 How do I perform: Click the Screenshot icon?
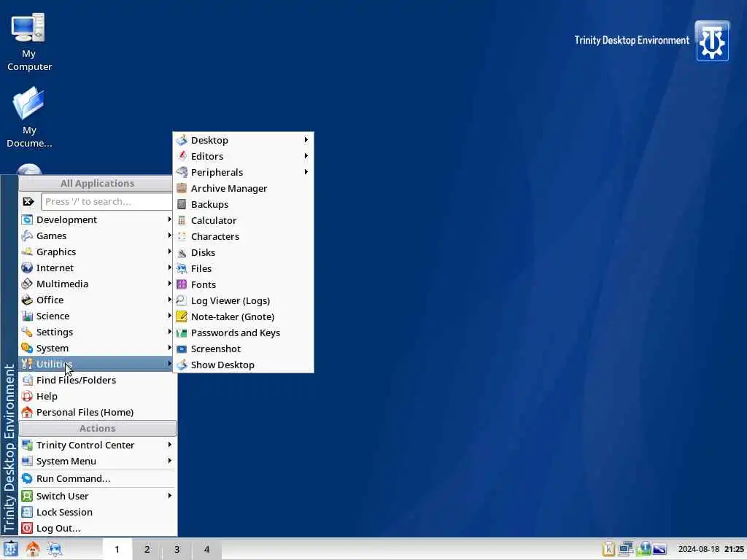(182, 349)
